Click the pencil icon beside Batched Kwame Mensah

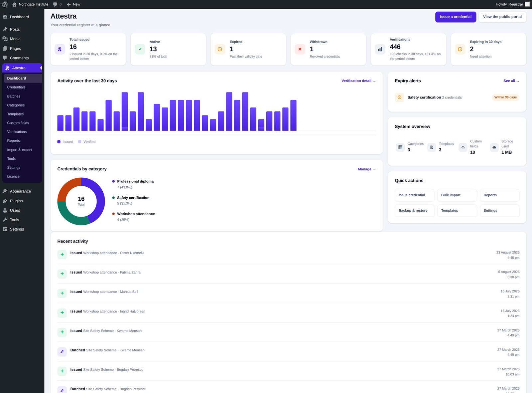pos(62,352)
